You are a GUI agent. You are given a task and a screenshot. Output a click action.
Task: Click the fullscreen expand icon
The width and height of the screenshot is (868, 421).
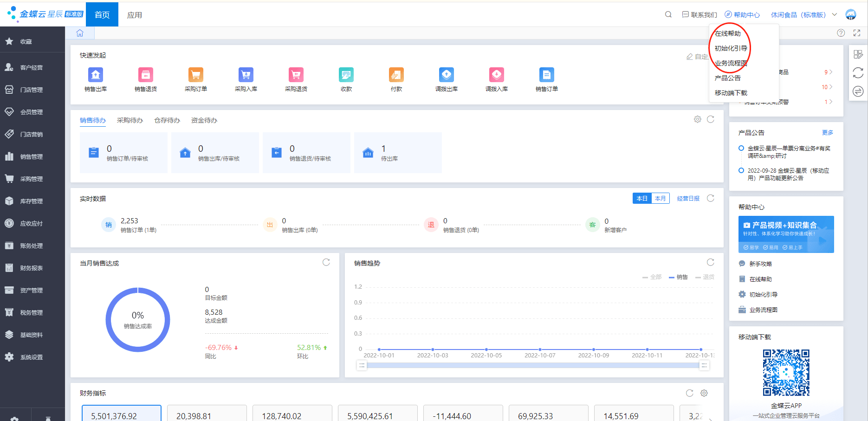(x=857, y=33)
